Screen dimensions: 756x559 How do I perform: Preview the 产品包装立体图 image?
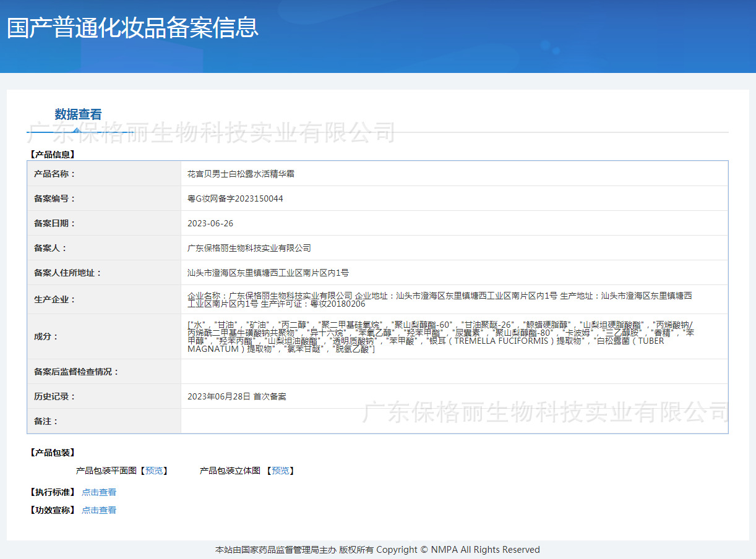point(280,471)
